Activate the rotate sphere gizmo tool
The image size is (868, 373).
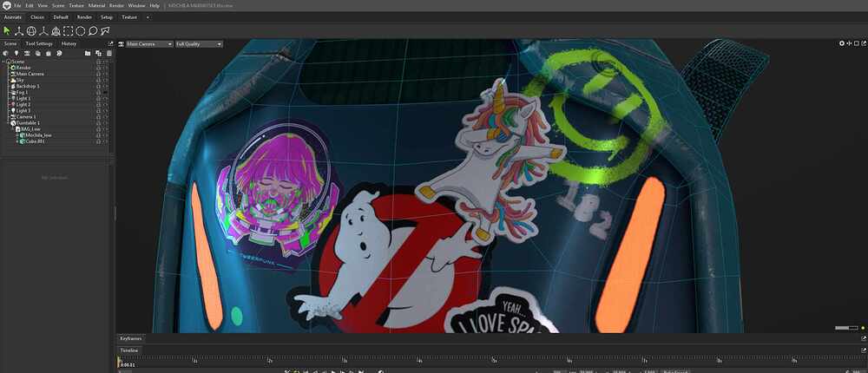tap(31, 31)
